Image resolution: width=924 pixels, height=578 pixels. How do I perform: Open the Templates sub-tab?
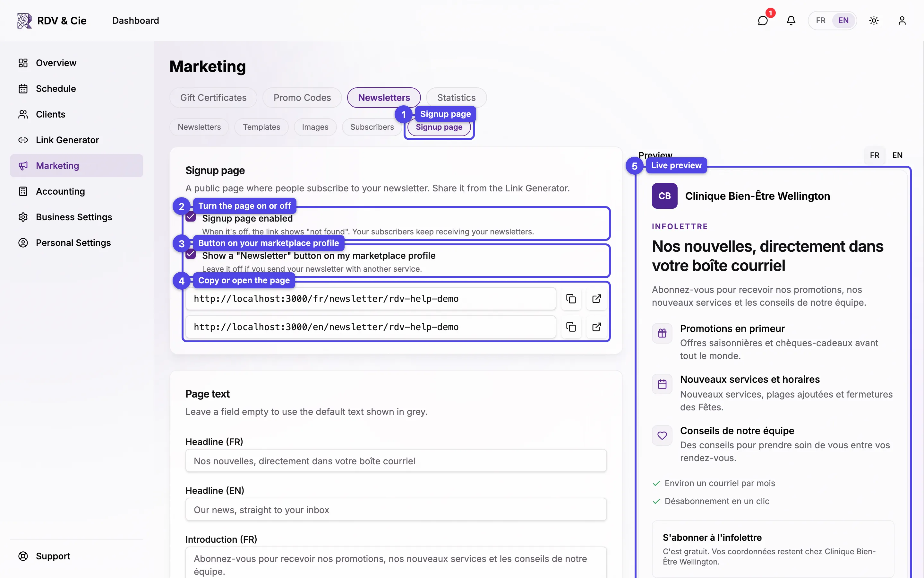click(261, 127)
